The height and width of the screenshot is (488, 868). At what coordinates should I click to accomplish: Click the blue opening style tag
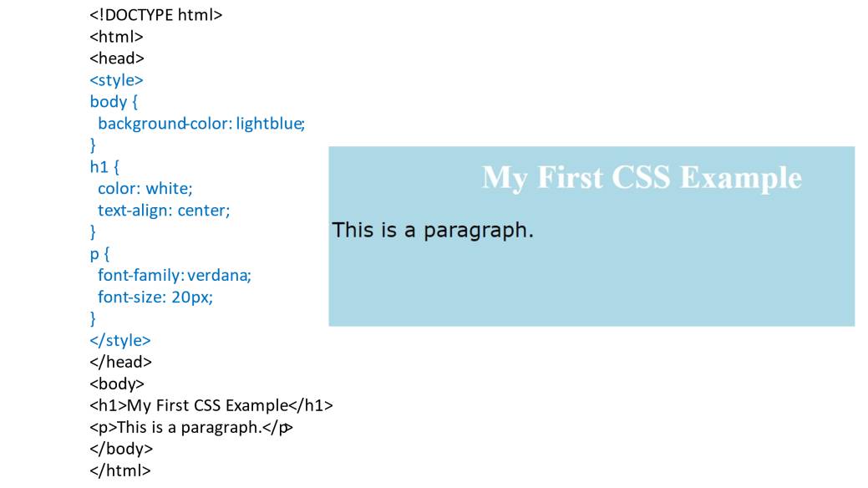pyautogui.click(x=117, y=80)
